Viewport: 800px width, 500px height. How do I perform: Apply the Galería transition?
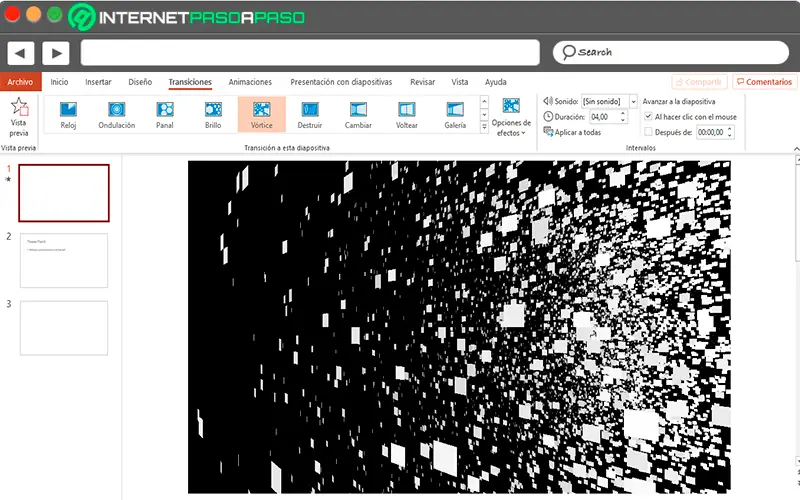455,115
